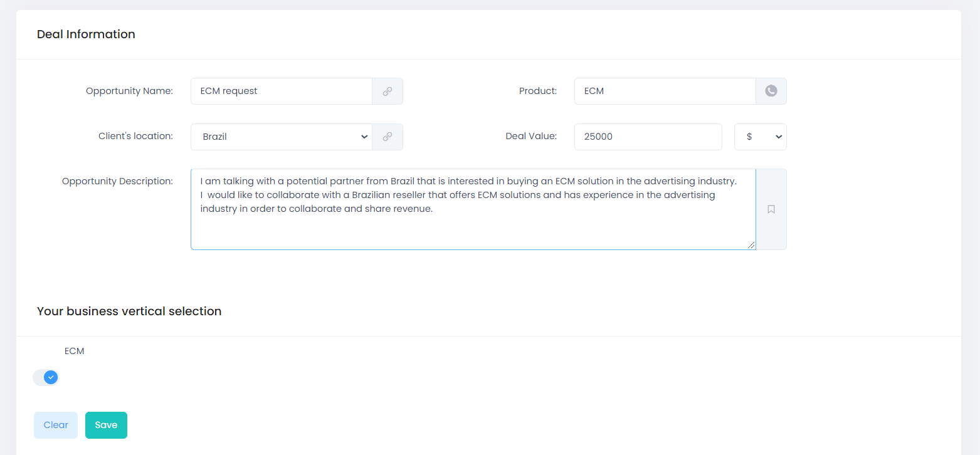
Task: Click the phone icon next to Product
Action: (x=771, y=91)
